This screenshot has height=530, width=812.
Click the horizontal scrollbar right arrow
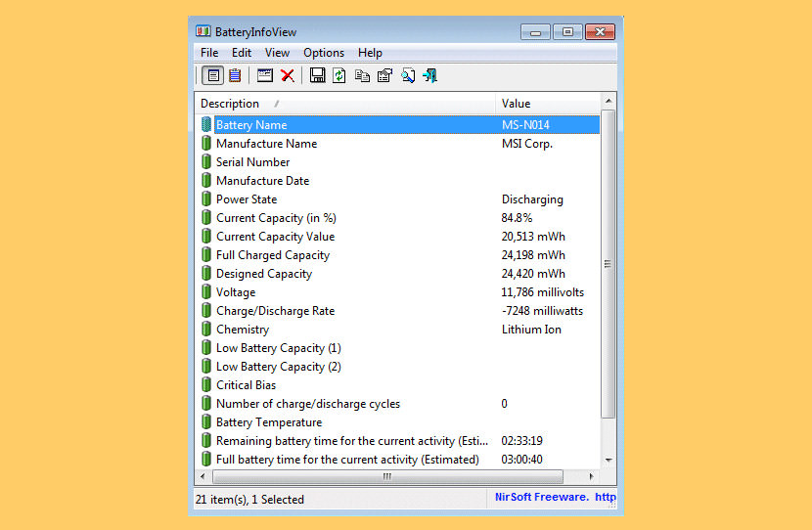coord(592,476)
